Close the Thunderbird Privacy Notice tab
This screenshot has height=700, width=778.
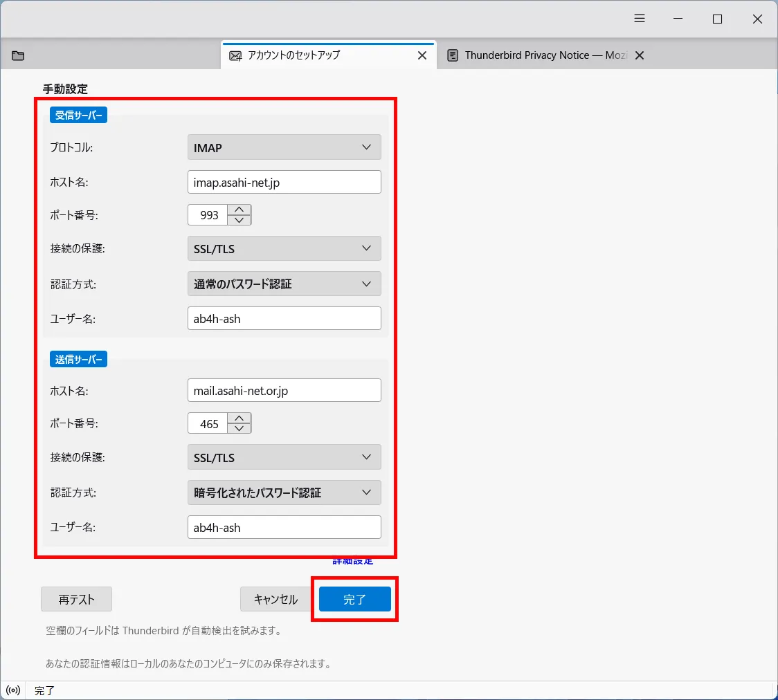[639, 55]
